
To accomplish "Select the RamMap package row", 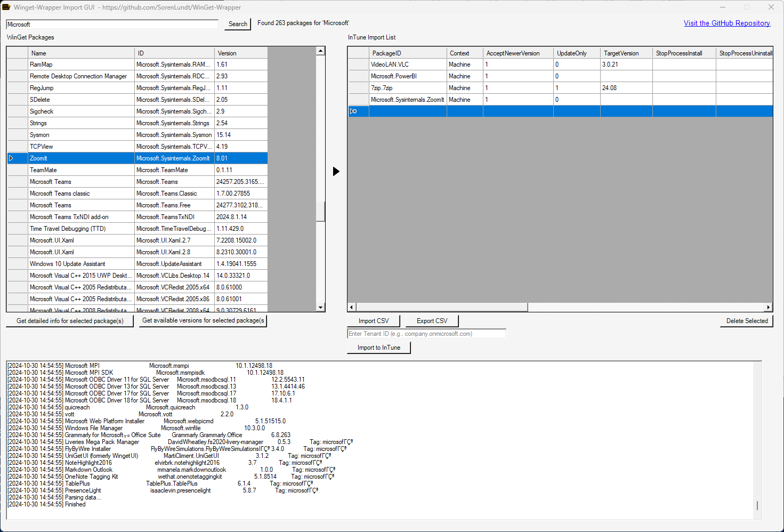I will tap(137, 65).
